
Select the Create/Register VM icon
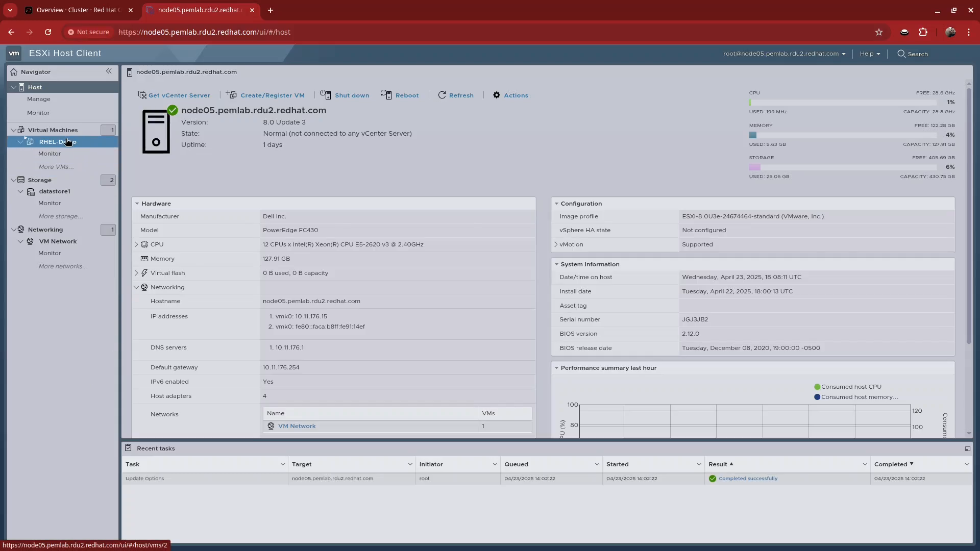231,95
